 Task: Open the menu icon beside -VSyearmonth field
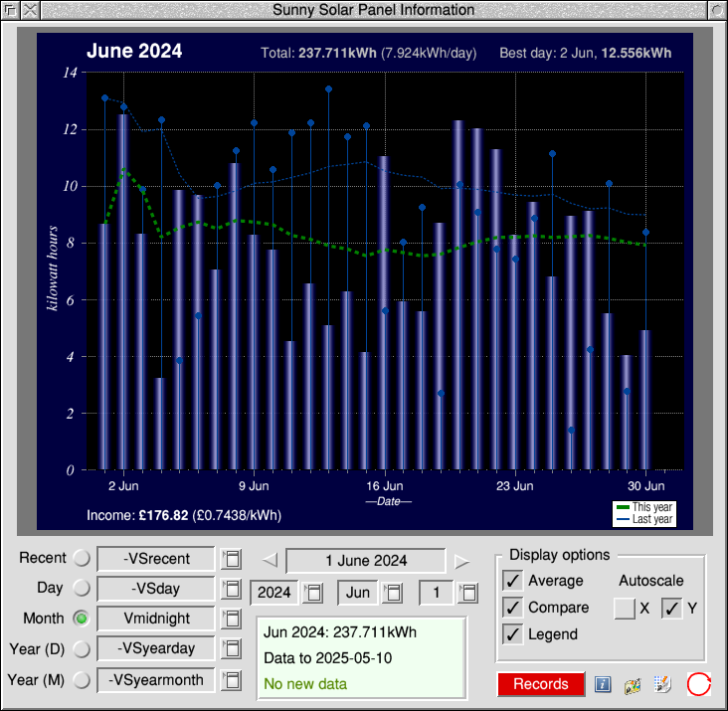231,680
